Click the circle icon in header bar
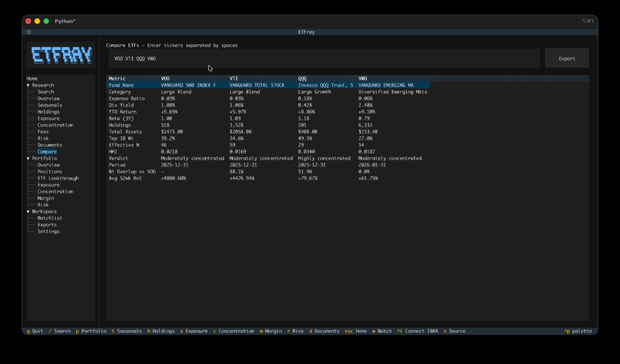Viewport: 620px width, 364px height. pos(28,32)
